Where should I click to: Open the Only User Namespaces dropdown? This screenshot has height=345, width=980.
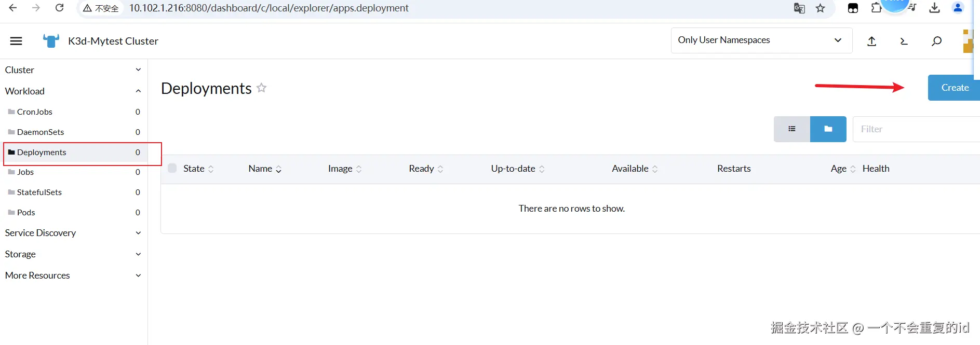pyautogui.click(x=761, y=40)
